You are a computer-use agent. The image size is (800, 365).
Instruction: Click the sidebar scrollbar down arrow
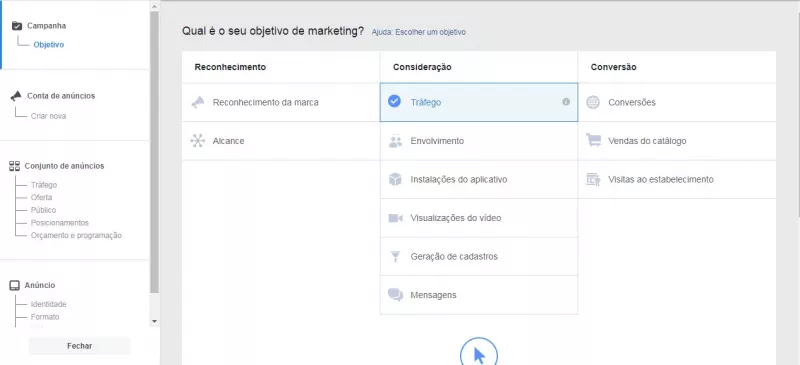pos(155,321)
